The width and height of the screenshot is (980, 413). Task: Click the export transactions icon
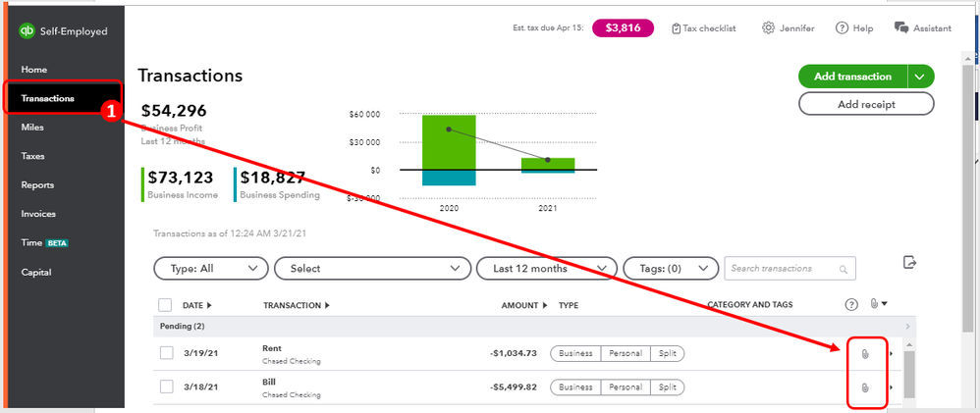pyautogui.click(x=909, y=262)
